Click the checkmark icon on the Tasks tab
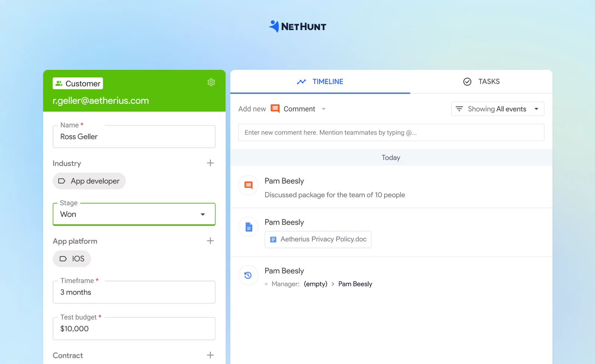 pyautogui.click(x=467, y=81)
